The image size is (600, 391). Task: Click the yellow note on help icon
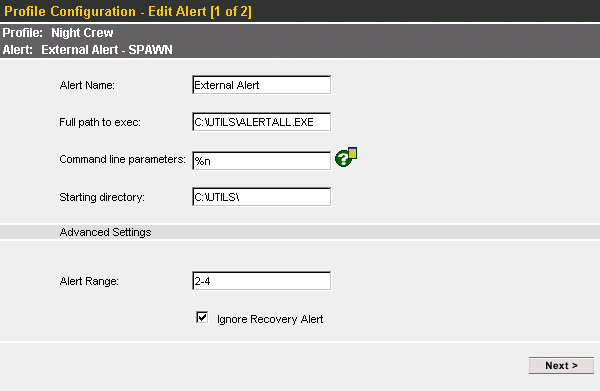pos(352,153)
